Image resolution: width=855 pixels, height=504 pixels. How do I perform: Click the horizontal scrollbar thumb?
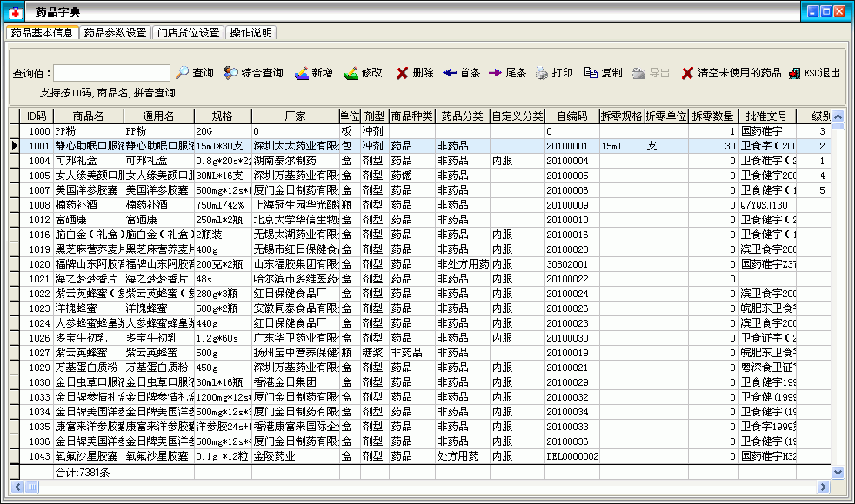pos(31,487)
